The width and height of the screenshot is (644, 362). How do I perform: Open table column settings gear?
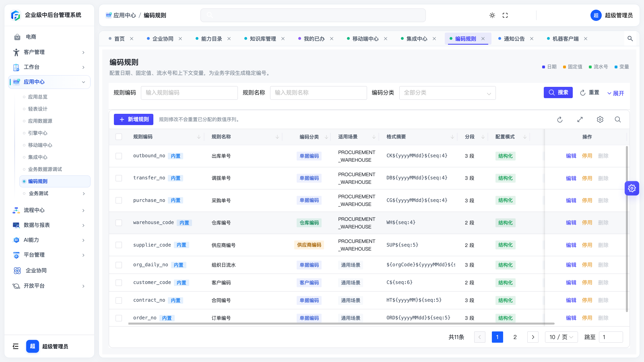(x=600, y=120)
